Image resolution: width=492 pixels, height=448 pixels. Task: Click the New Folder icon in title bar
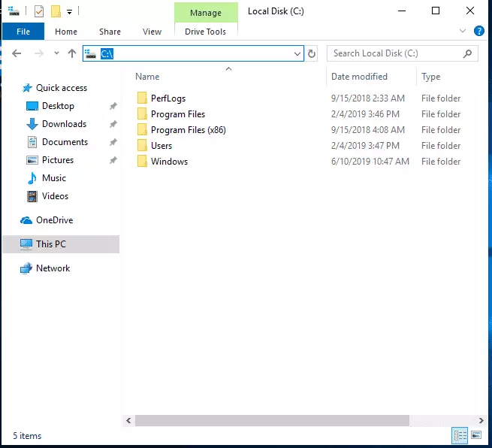click(x=56, y=11)
